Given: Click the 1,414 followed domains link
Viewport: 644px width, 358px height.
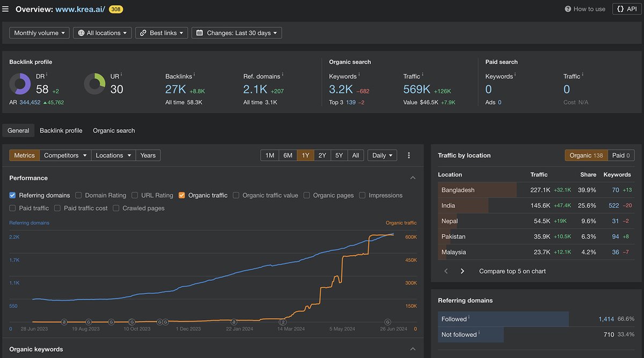Looking at the screenshot, I should click(606, 319).
